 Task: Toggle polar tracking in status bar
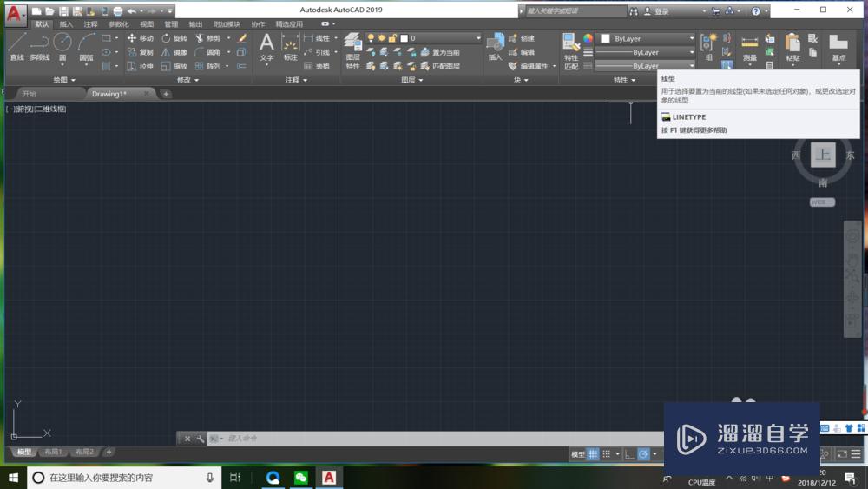(643, 454)
